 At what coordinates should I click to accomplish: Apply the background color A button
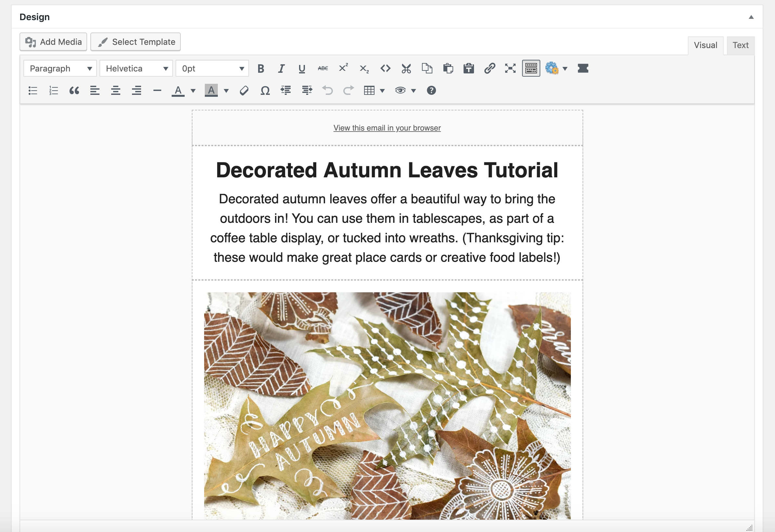[x=211, y=91]
